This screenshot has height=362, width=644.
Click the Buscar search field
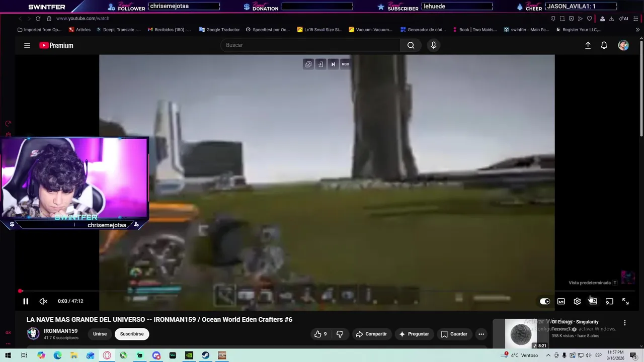pyautogui.click(x=310, y=45)
